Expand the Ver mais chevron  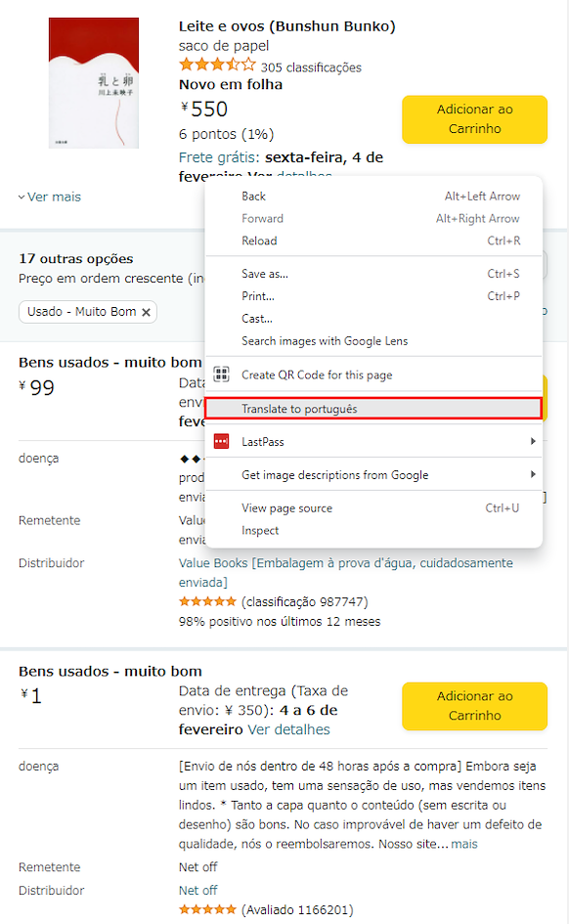pos(22,198)
